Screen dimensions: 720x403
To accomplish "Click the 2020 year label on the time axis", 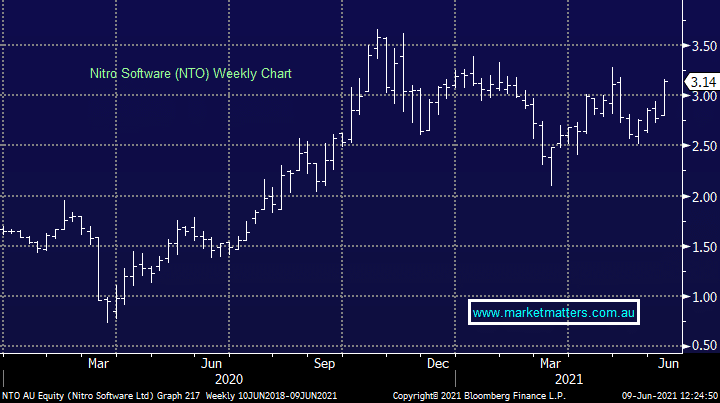I will (x=229, y=380).
